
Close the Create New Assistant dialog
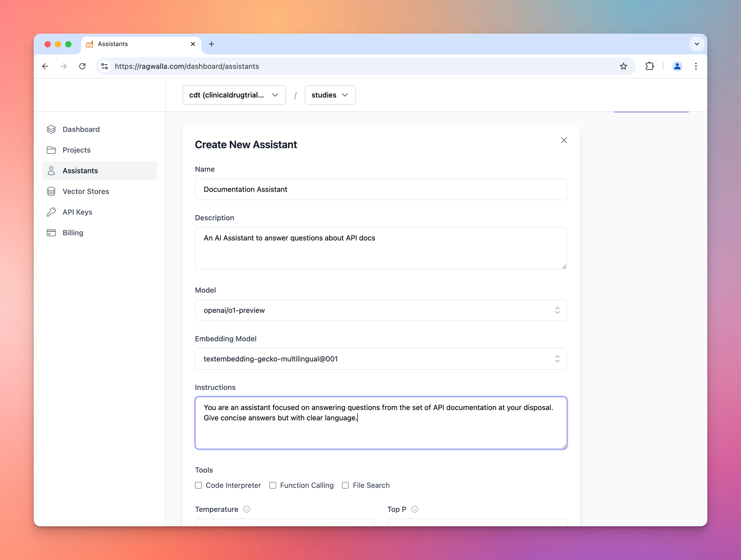(564, 140)
